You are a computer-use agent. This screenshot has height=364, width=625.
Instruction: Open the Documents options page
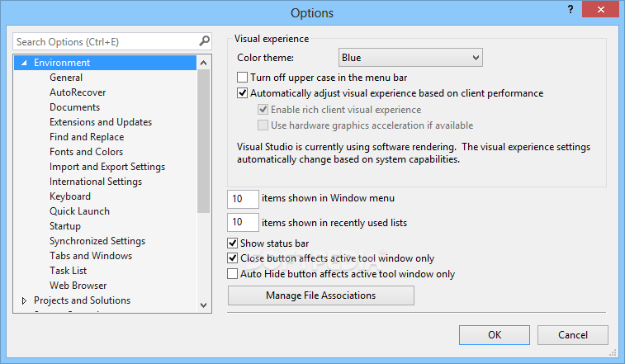click(x=74, y=106)
